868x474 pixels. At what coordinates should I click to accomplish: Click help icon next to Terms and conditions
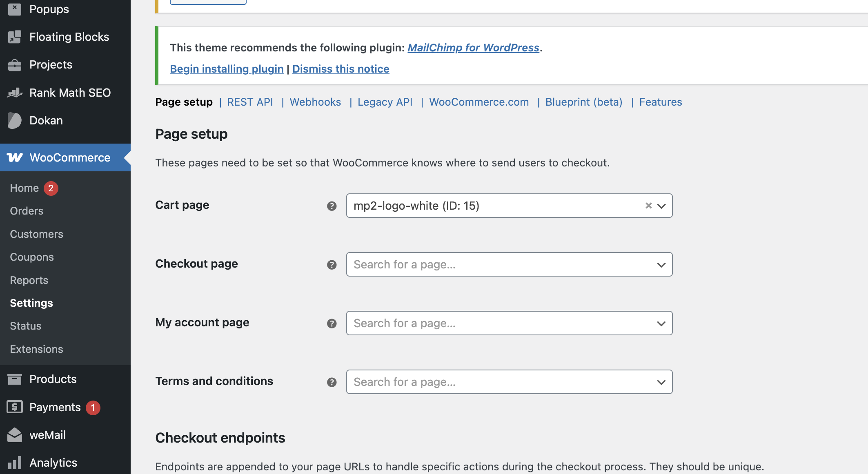332,382
